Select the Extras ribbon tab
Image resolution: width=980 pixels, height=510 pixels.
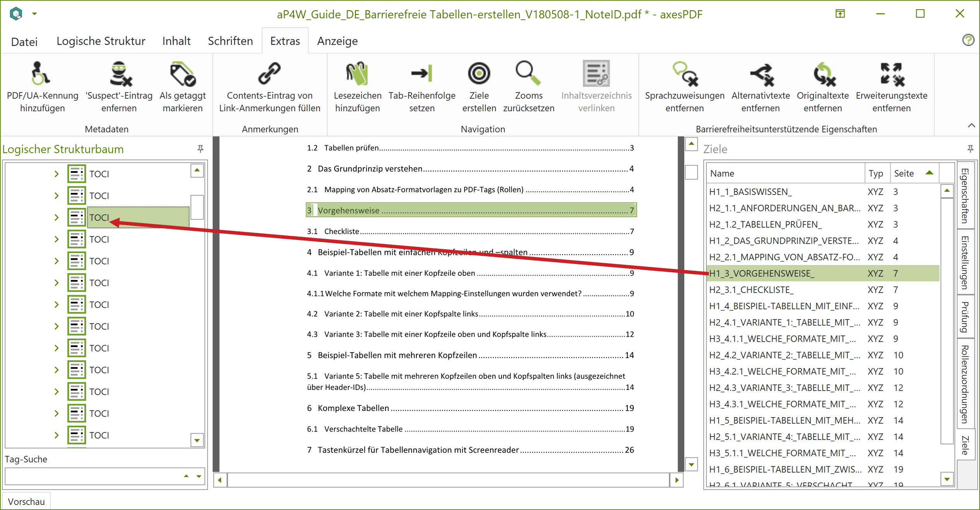pyautogui.click(x=285, y=41)
